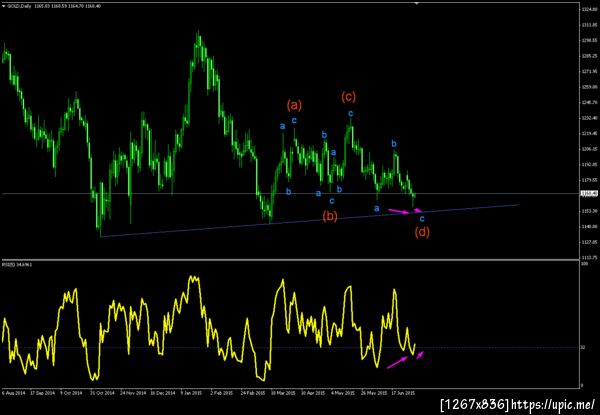600x415 pixels.
Task: Select the blue c label under orange (c)
Action: 351,113
